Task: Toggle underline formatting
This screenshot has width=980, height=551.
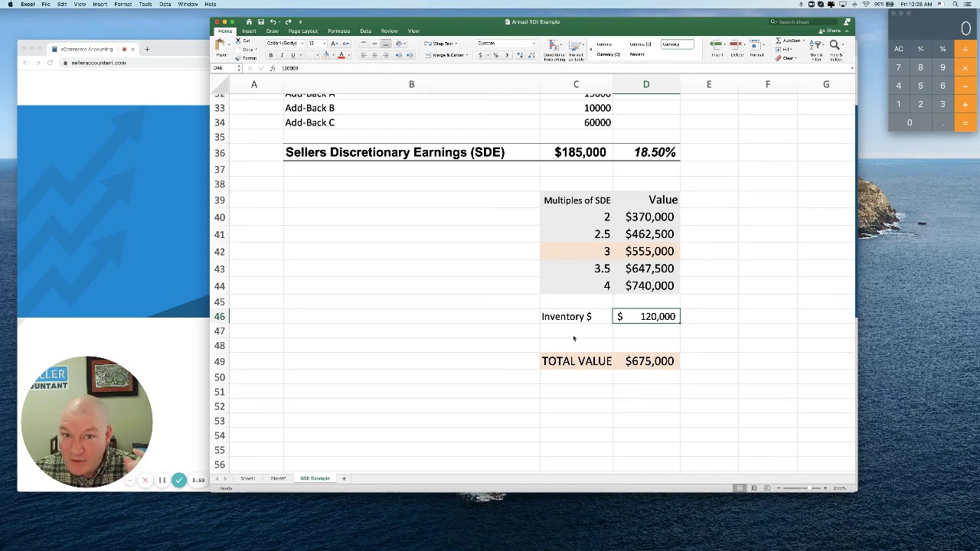Action: (293, 55)
